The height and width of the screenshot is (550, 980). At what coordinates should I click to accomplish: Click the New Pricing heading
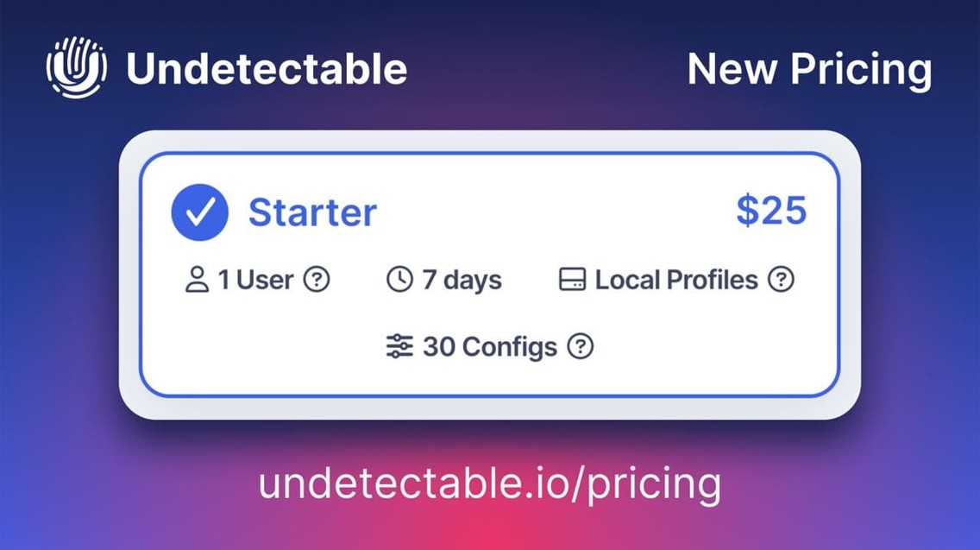point(809,69)
